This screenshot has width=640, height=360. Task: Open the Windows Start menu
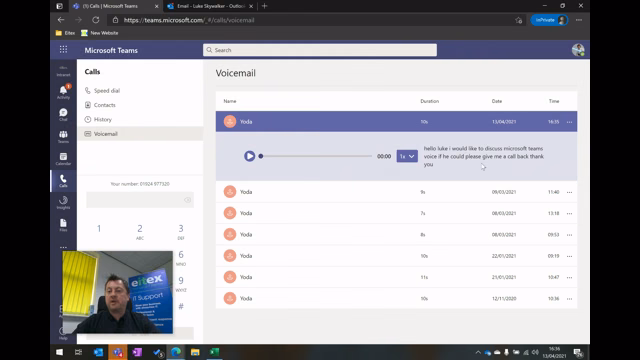[x=59, y=352]
